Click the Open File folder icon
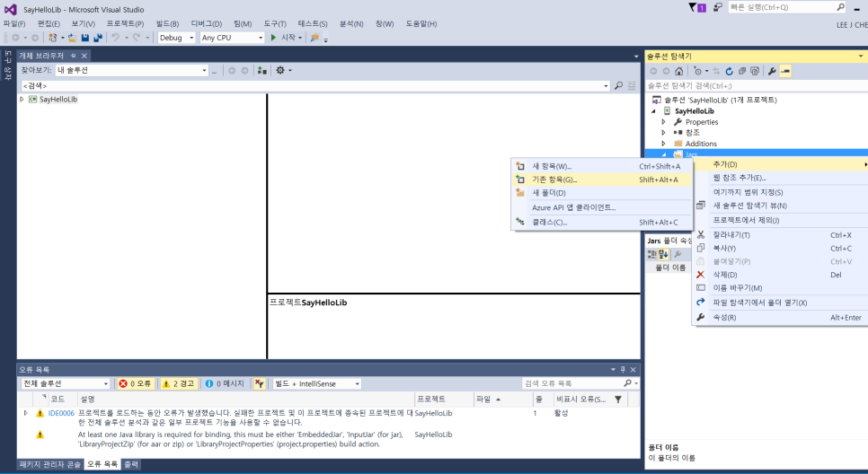 click(73, 38)
